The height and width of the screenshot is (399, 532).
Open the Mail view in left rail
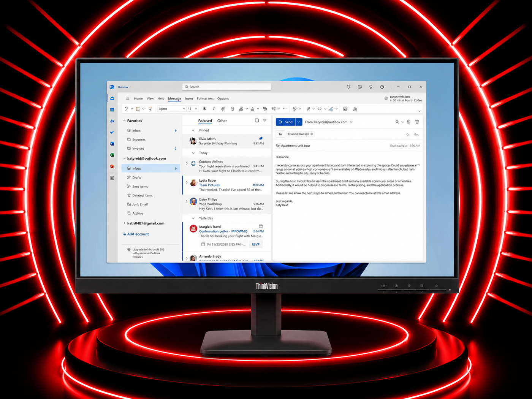click(x=112, y=98)
